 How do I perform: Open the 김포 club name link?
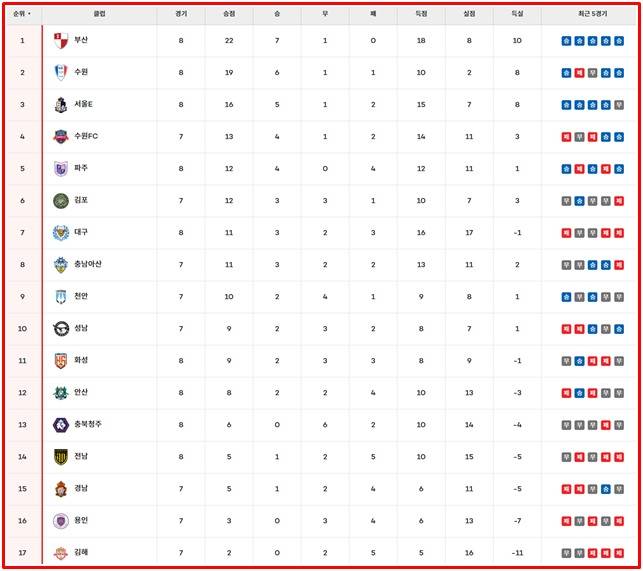(81, 201)
